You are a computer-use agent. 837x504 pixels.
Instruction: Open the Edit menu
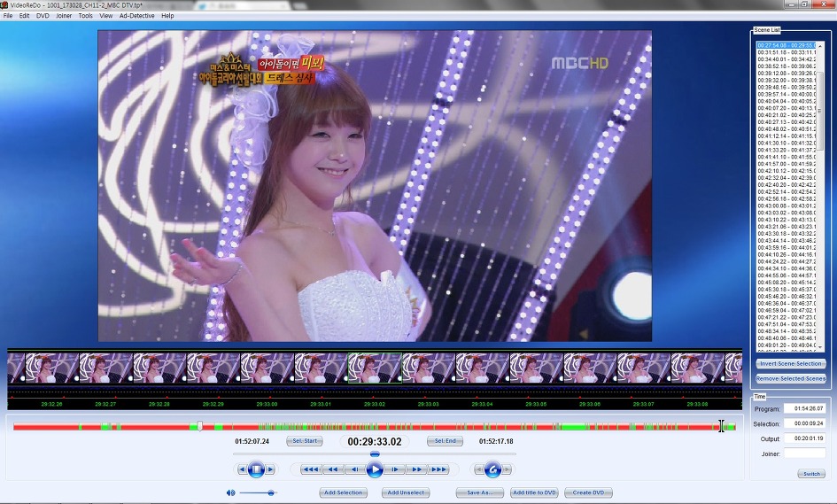(x=25, y=16)
